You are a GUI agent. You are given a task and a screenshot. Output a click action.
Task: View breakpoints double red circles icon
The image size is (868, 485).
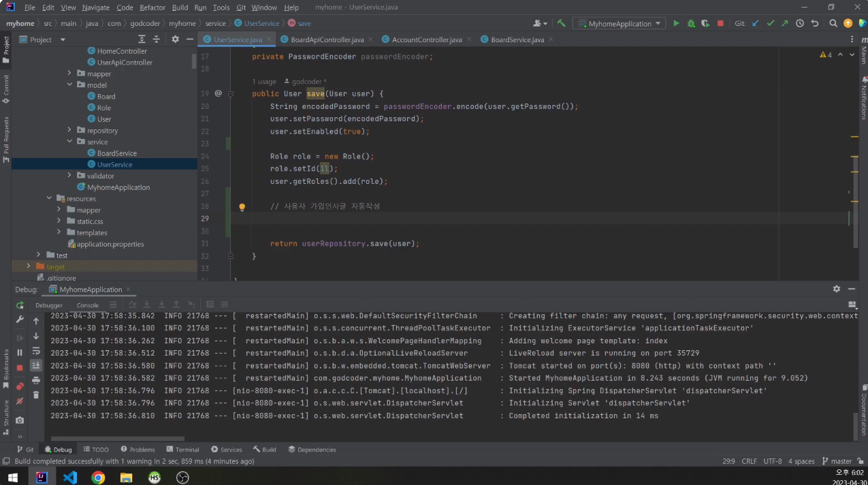20,386
